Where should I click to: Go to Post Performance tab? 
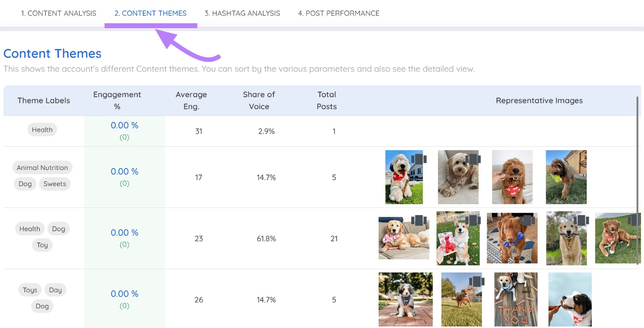pyautogui.click(x=339, y=13)
